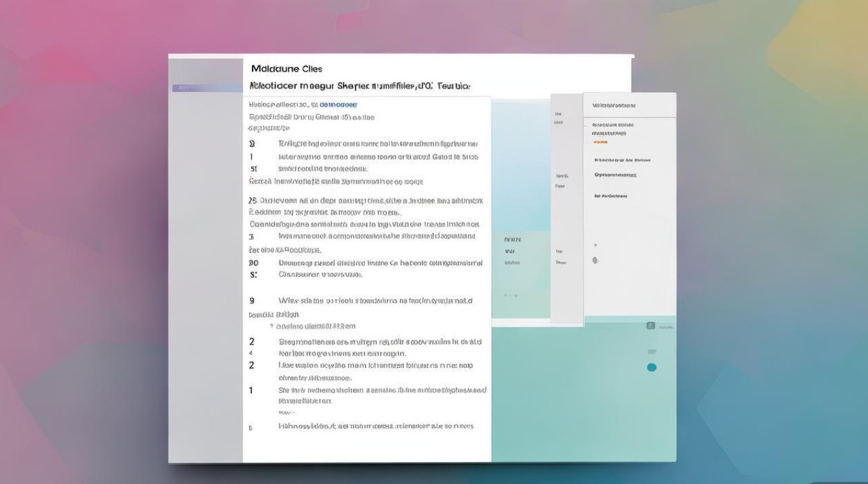Click the document row numbered 90
The width and height of the screenshot is (868, 484).
(380, 263)
